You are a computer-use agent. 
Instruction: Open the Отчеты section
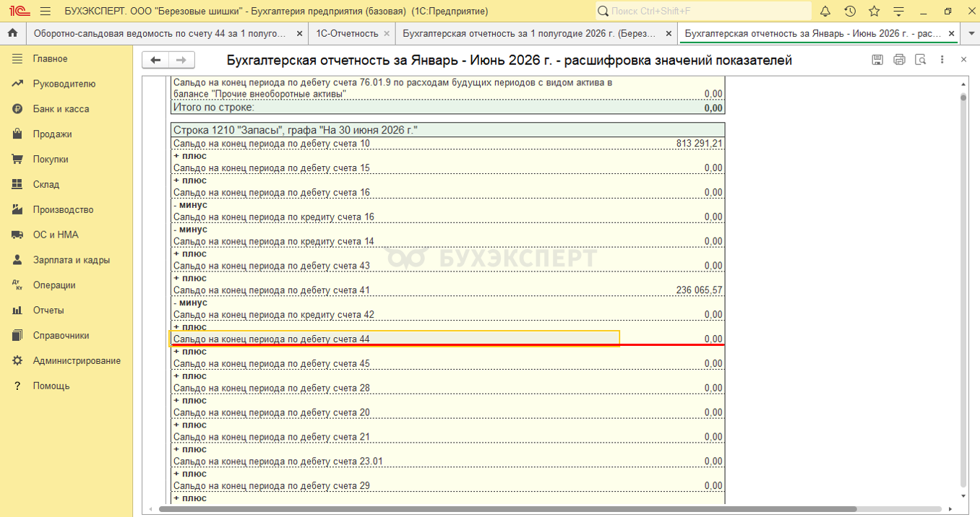(48, 310)
